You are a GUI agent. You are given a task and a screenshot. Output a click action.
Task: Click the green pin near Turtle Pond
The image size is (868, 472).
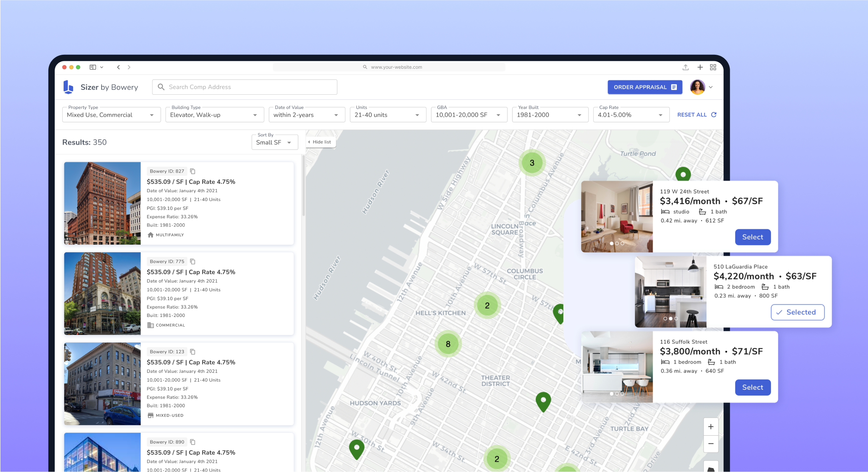tap(683, 174)
